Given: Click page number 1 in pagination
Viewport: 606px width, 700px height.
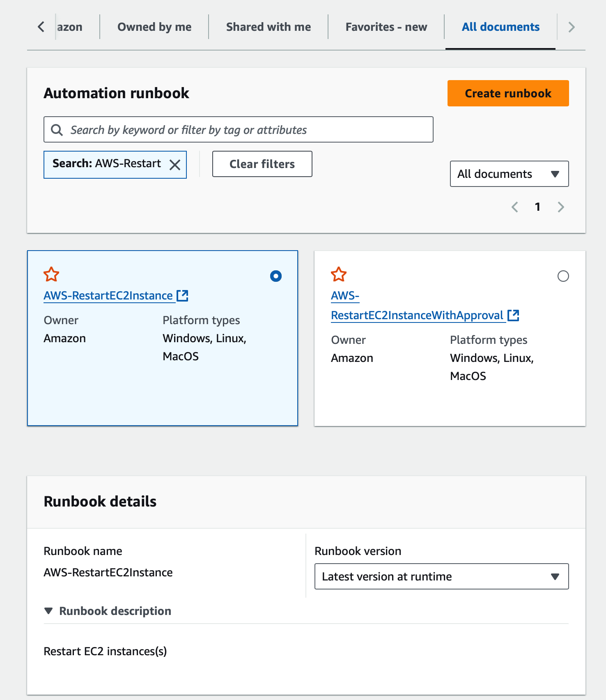Looking at the screenshot, I should click(537, 207).
